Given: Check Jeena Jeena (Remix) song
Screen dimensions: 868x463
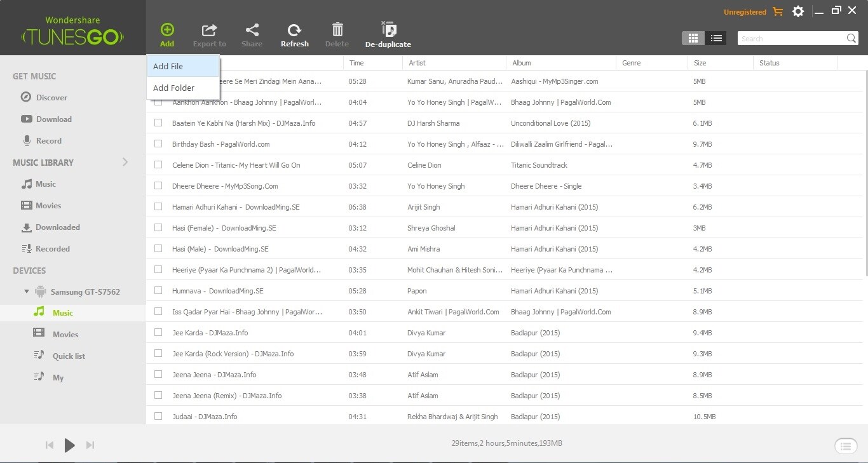Looking at the screenshot, I should click(158, 395).
